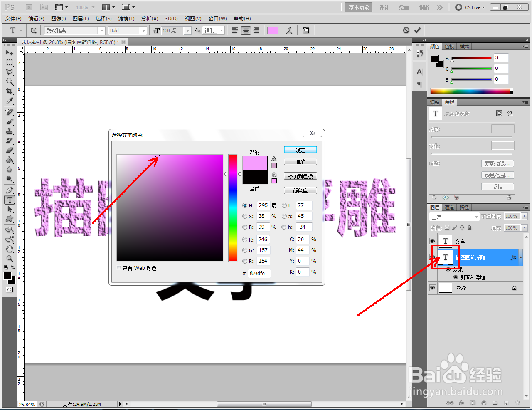
Task: Select the Polygonal Lasso tool
Action: coord(10,72)
